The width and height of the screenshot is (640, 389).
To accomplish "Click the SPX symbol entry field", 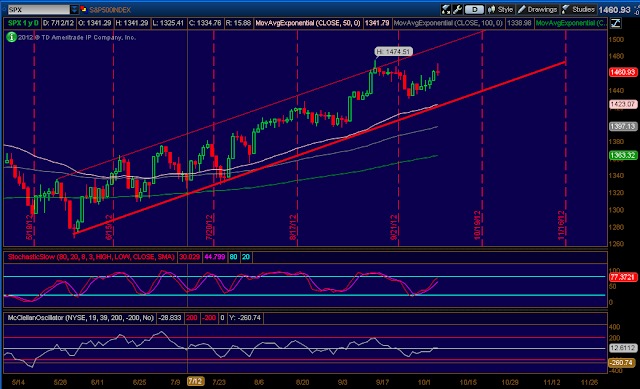I will pos(39,9).
